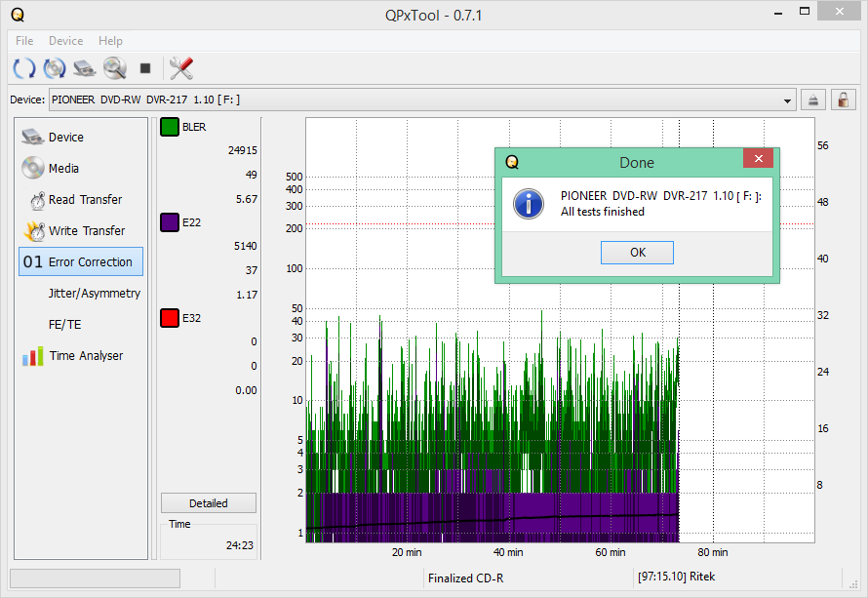Click the green BLER color swatch
The image size is (868, 598).
click(170, 127)
